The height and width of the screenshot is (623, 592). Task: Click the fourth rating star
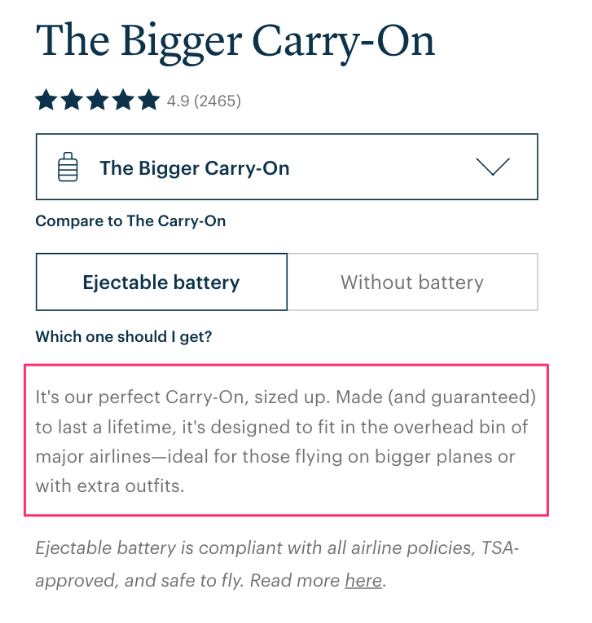coord(124,99)
